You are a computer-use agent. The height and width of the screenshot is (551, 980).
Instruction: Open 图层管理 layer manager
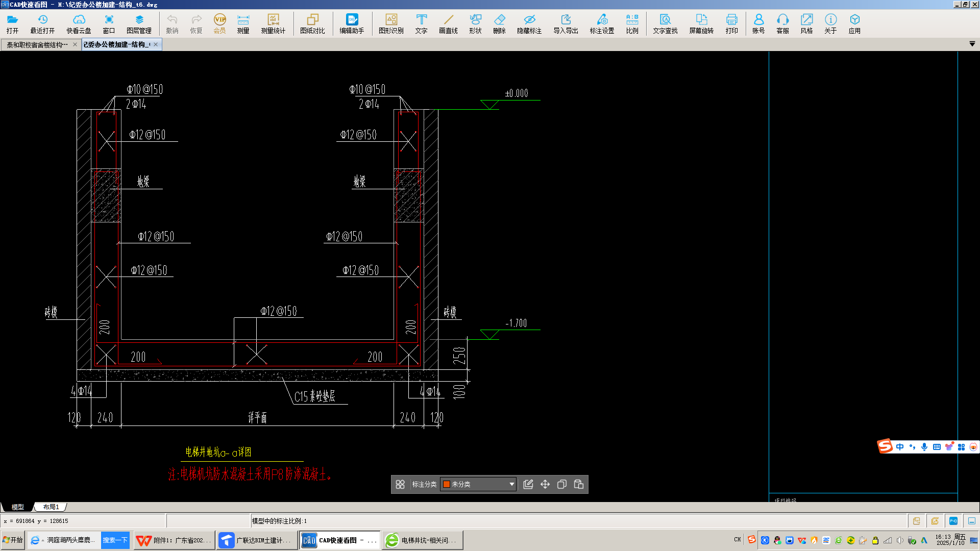tap(139, 23)
